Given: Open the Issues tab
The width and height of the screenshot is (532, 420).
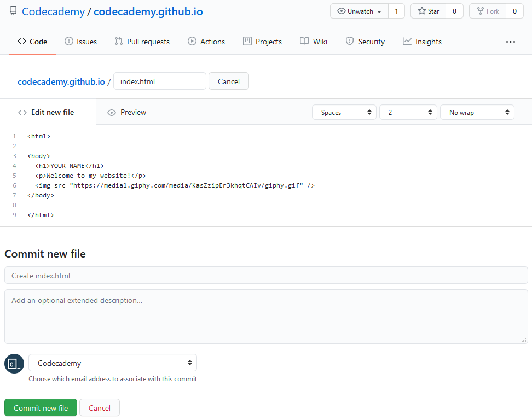Looking at the screenshot, I should (81, 42).
